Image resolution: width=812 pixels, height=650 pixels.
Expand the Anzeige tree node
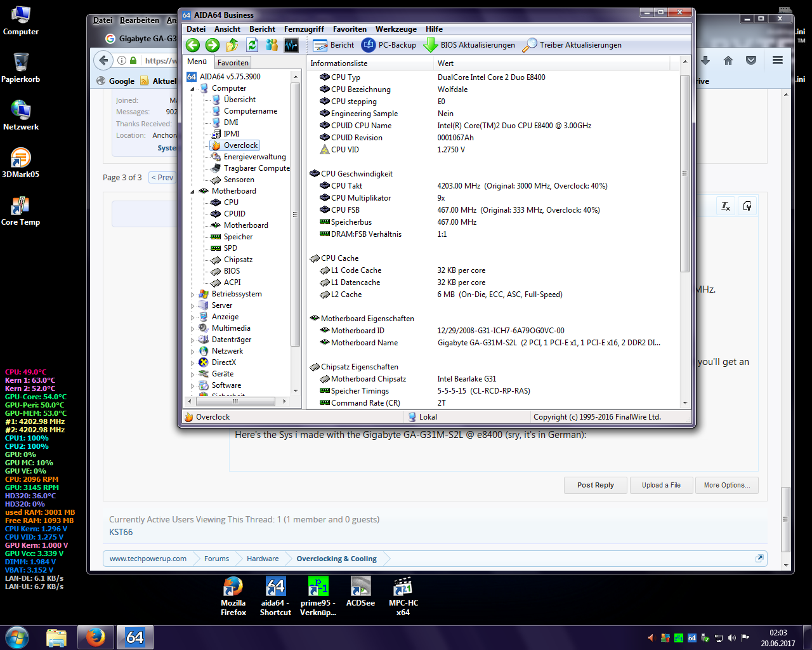(x=193, y=317)
